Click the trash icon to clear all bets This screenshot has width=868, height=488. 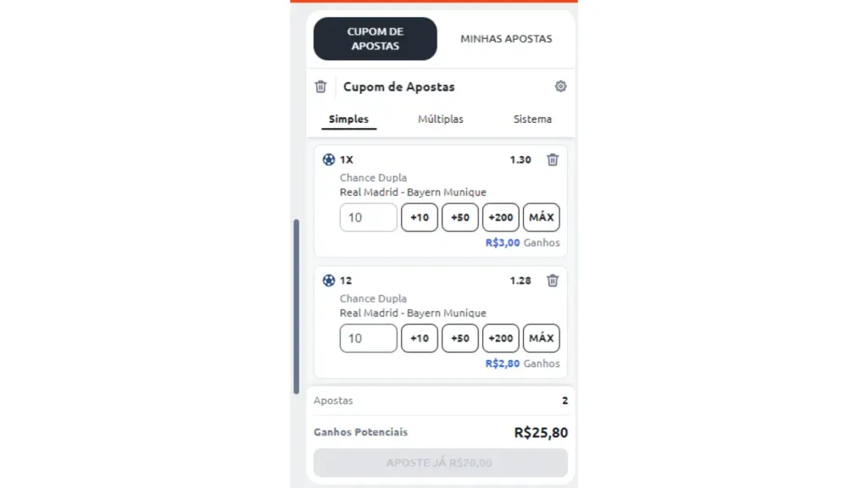[320, 86]
